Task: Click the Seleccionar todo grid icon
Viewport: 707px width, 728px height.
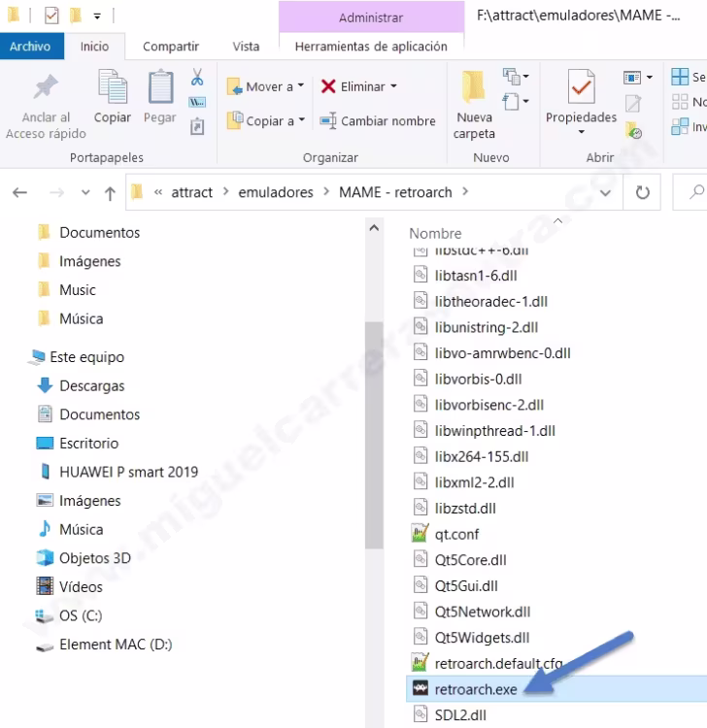Action: pos(680,77)
